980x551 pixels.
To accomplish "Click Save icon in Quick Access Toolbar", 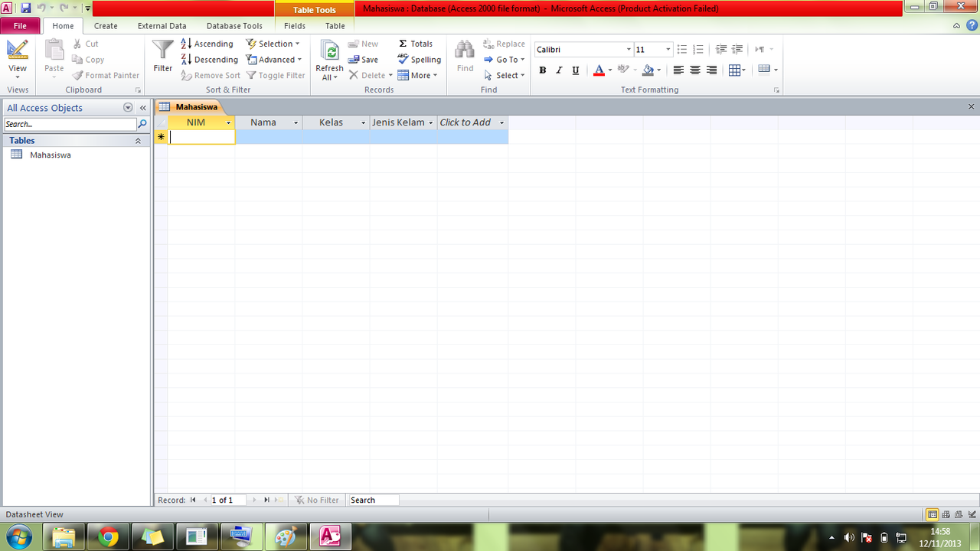I will [x=25, y=8].
